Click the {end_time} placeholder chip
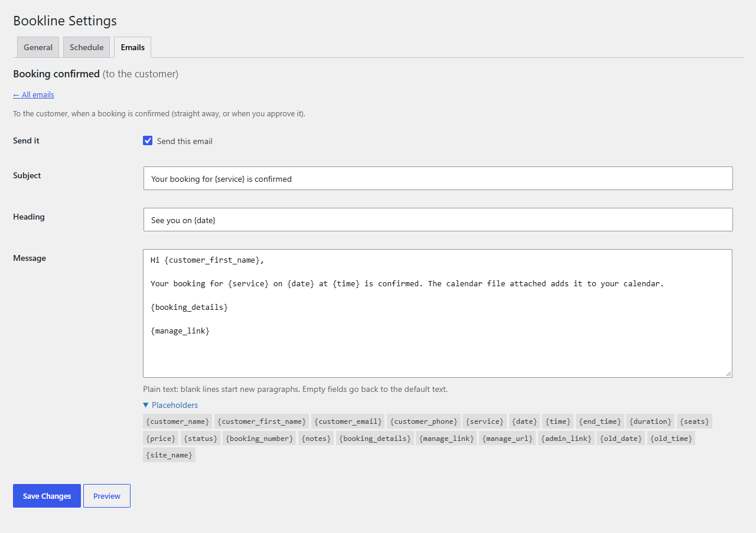This screenshot has width=756, height=533. tap(599, 421)
